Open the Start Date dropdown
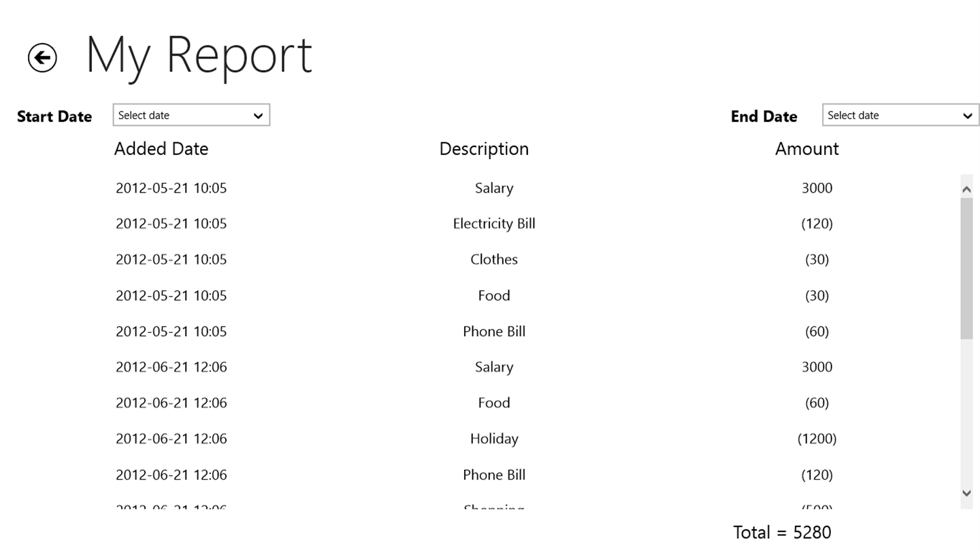 (191, 115)
